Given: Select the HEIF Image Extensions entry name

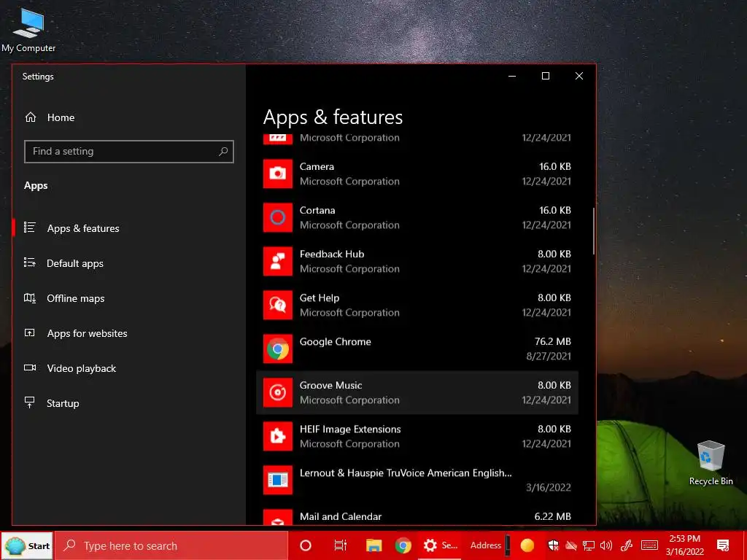Looking at the screenshot, I should (350, 429).
